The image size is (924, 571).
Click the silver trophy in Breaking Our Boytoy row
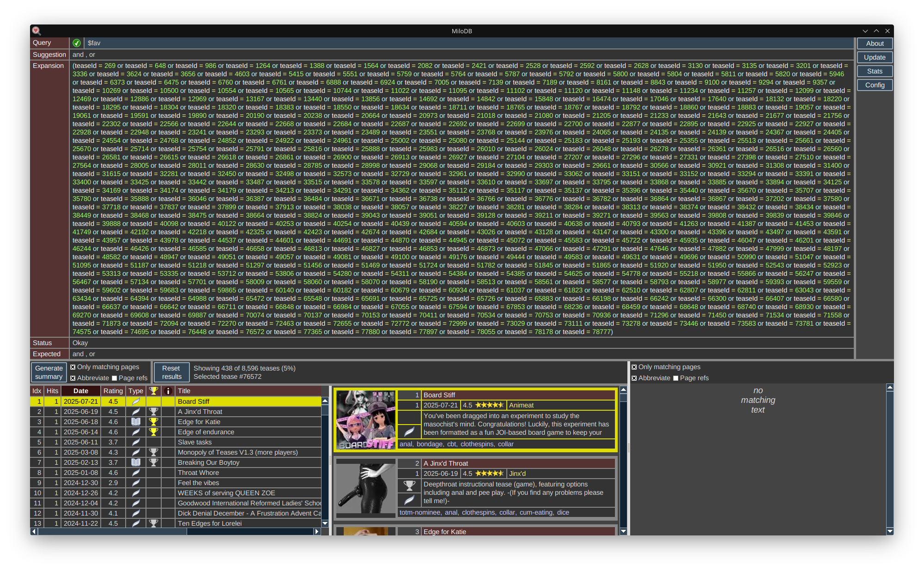pos(153,462)
